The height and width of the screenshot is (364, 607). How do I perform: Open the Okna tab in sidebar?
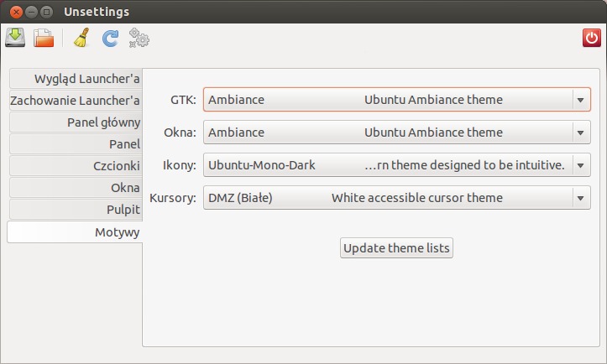click(x=76, y=188)
